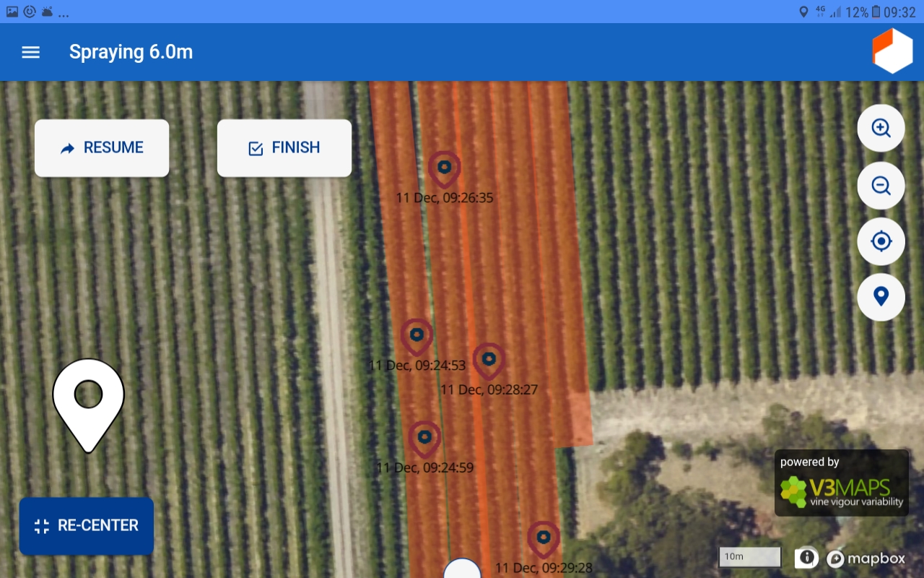Click the Mapbox logo link
Image resolution: width=924 pixels, height=578 pixels.
(x=866, y=558)
